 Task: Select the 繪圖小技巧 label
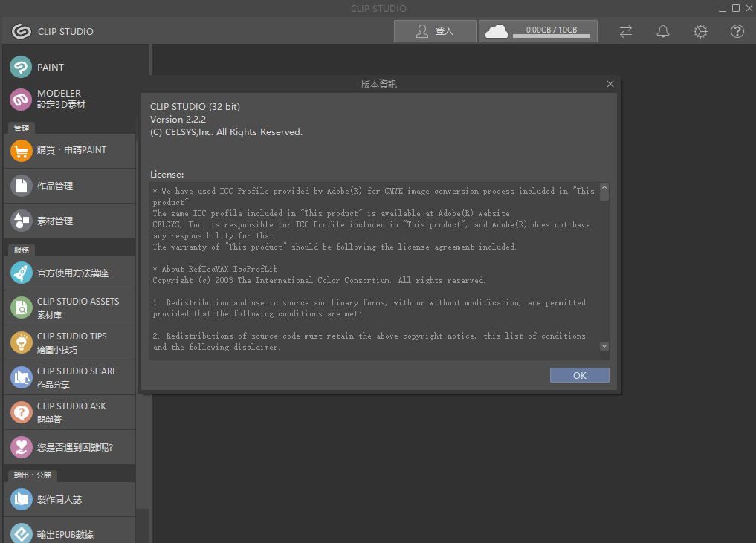click(x=57, y=350)
